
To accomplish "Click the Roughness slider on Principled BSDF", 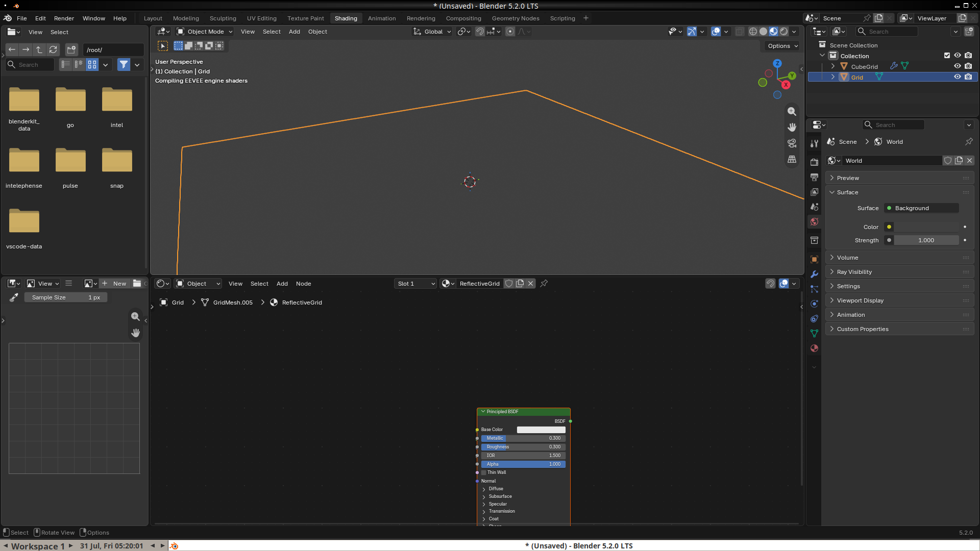I will click(x=523, y=447).
